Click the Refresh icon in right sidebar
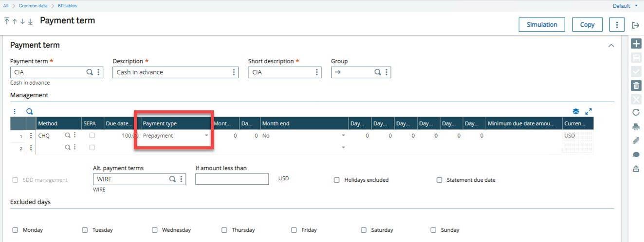This screenshot has width=644, height=242. point(636,113)
